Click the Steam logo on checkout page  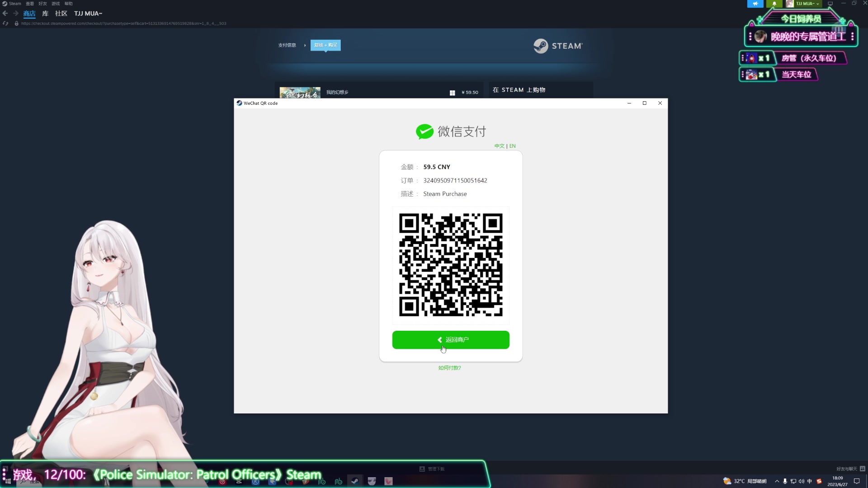point(558,46)
